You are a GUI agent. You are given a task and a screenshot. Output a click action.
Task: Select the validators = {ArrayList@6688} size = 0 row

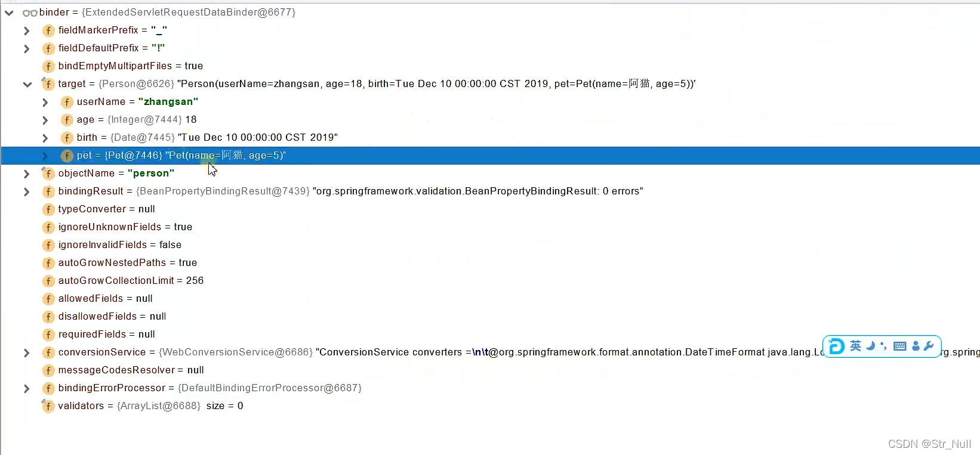[151, 406]
